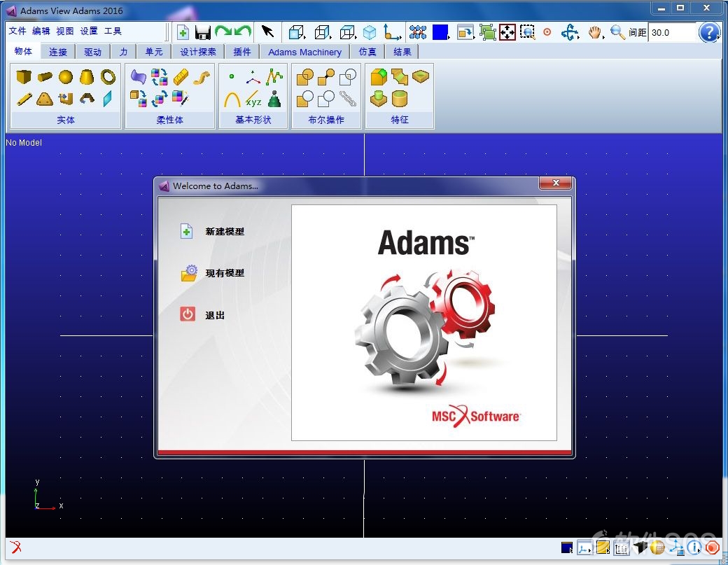Click the zoom window selection icon
The image size is (728, 565).
tap(527, 32)
